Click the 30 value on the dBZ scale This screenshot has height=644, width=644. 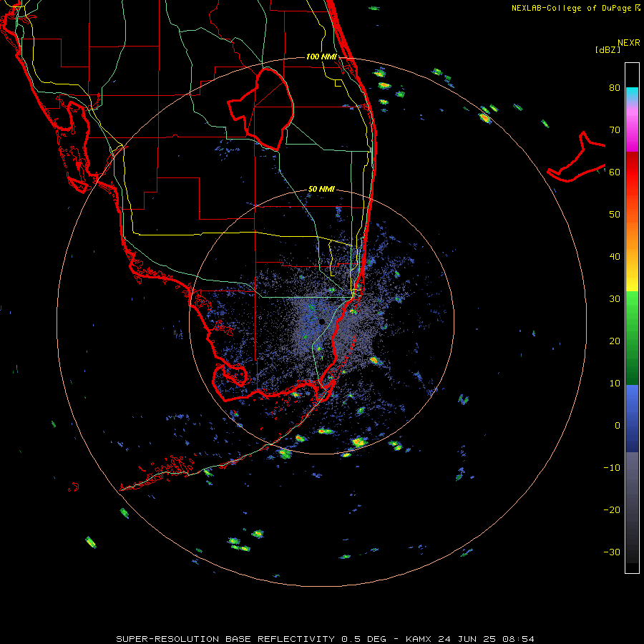(x=615, y=299)
